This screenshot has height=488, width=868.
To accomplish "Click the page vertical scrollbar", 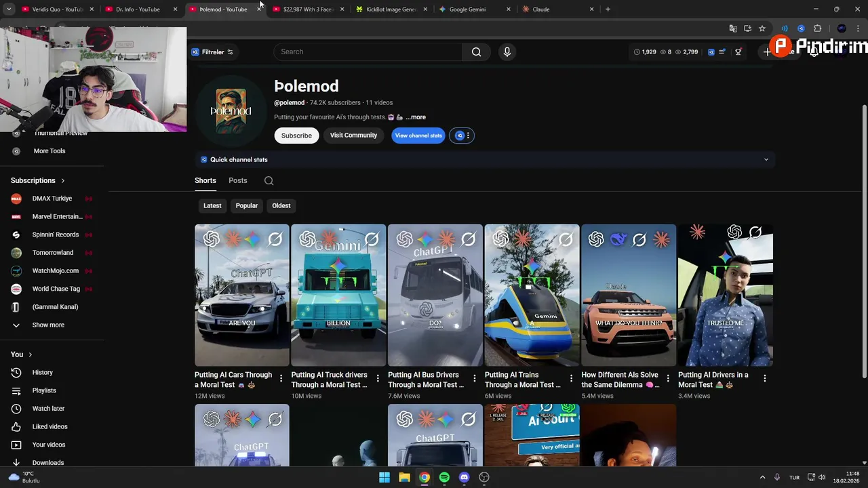I will 864,241.
